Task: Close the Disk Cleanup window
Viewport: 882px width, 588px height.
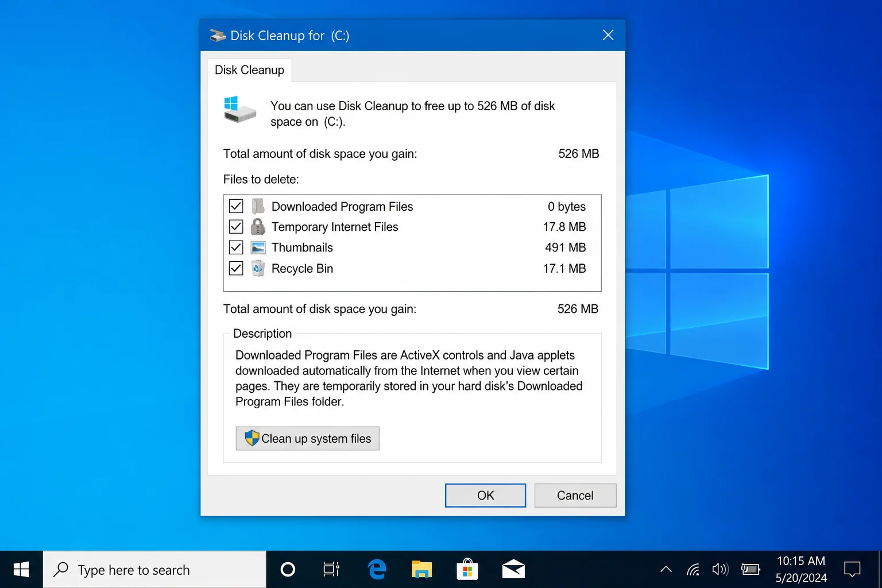Action: coord(608,35)
